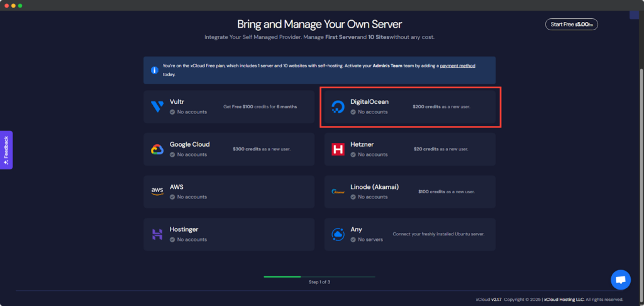Image resolution: width=644 pixels, height=306 pixels.
Task: Click the DigitalOcean logo icon
Action: pos(338,106)
